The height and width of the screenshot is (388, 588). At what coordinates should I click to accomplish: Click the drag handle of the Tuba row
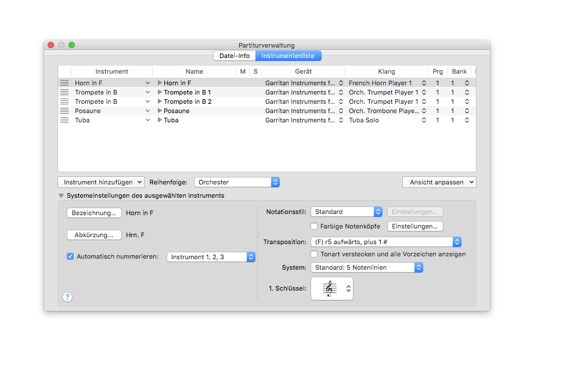pos(64,120)
